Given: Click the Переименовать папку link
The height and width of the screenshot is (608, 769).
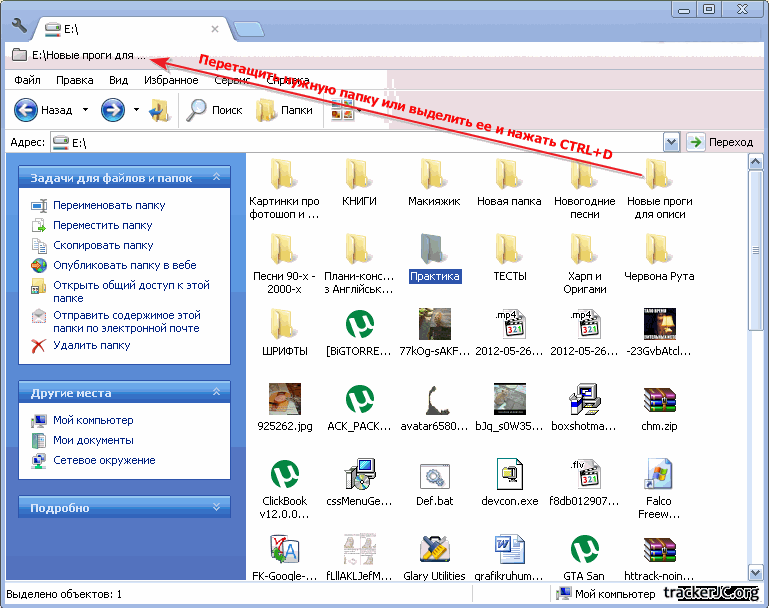Looking at the screenshot, I should pyautogui.click(x=109, y=205).
